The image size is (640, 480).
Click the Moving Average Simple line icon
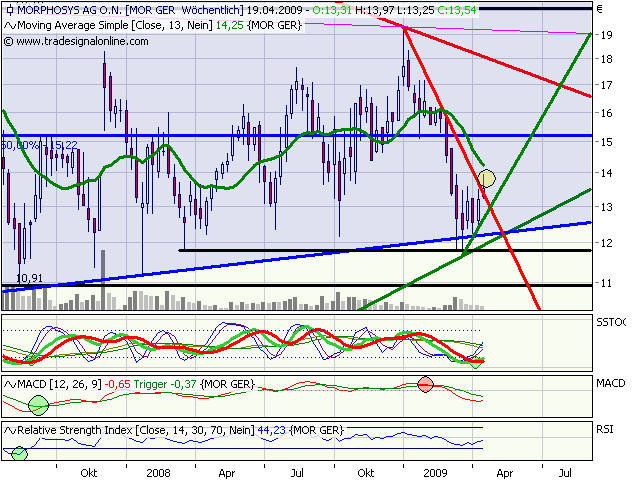(10, 26)
